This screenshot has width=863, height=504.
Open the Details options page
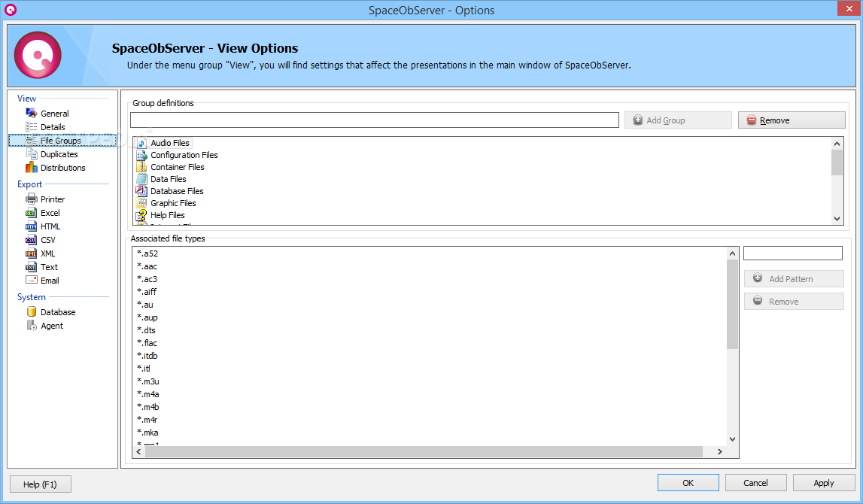pos(53,127)
